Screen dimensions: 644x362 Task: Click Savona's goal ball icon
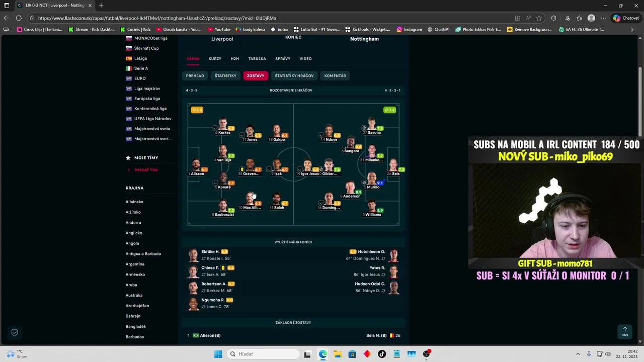click(x=364, y=128)
